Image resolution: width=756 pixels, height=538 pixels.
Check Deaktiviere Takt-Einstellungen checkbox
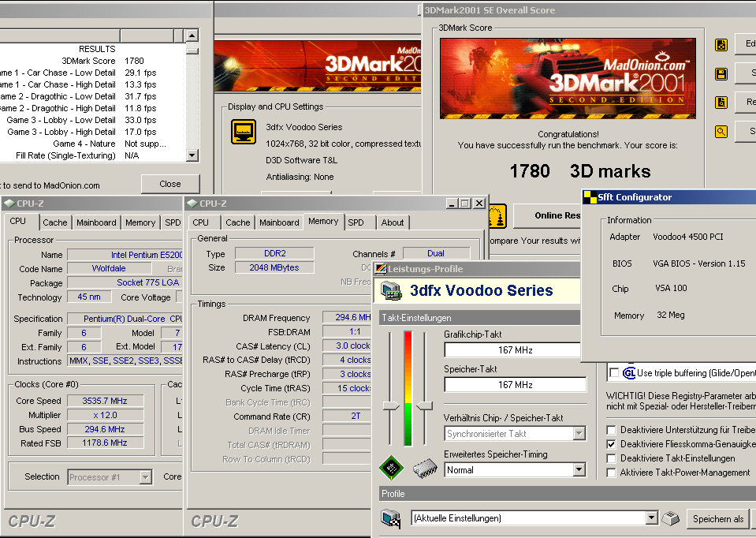coord(612,458)
